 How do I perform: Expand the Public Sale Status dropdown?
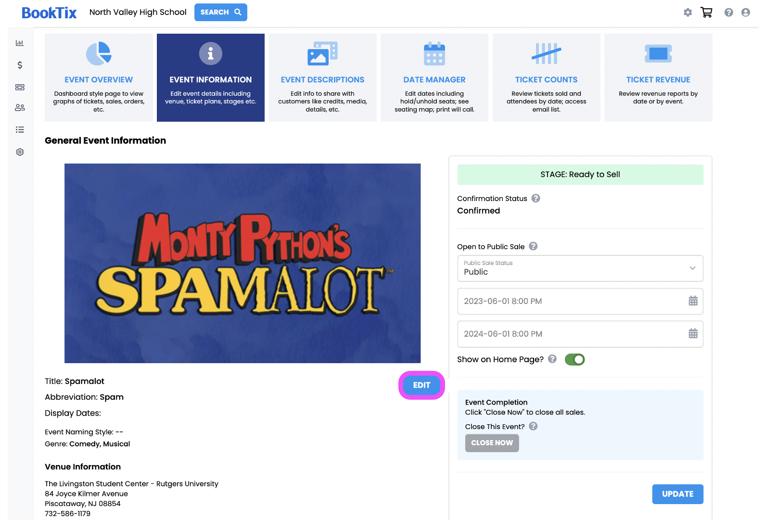pos(580,268)
